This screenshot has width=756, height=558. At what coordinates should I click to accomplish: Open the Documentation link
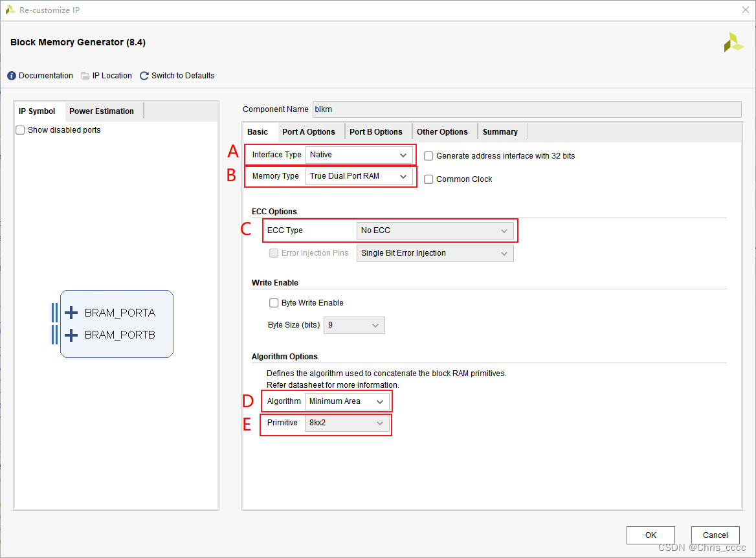(x=46, y=76)
